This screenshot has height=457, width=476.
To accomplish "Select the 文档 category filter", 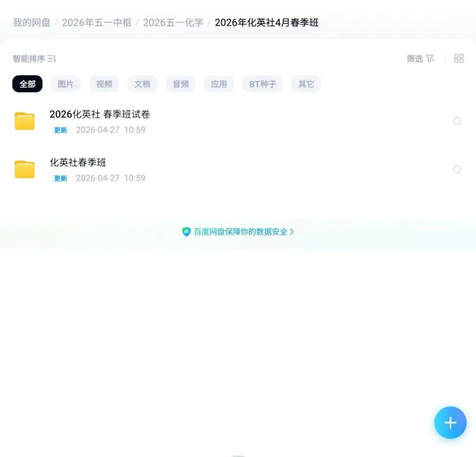I will [142, 83].
